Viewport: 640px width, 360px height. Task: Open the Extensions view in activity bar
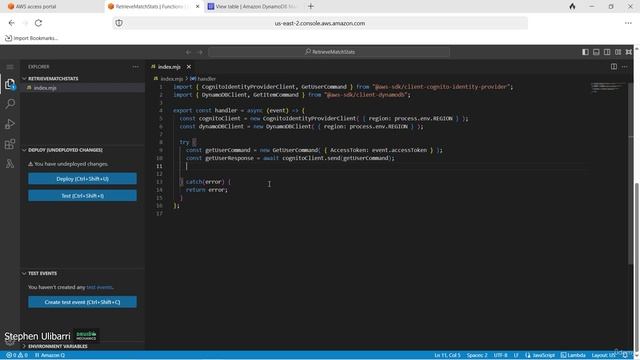pyautogui.click(x=10, y=144)
